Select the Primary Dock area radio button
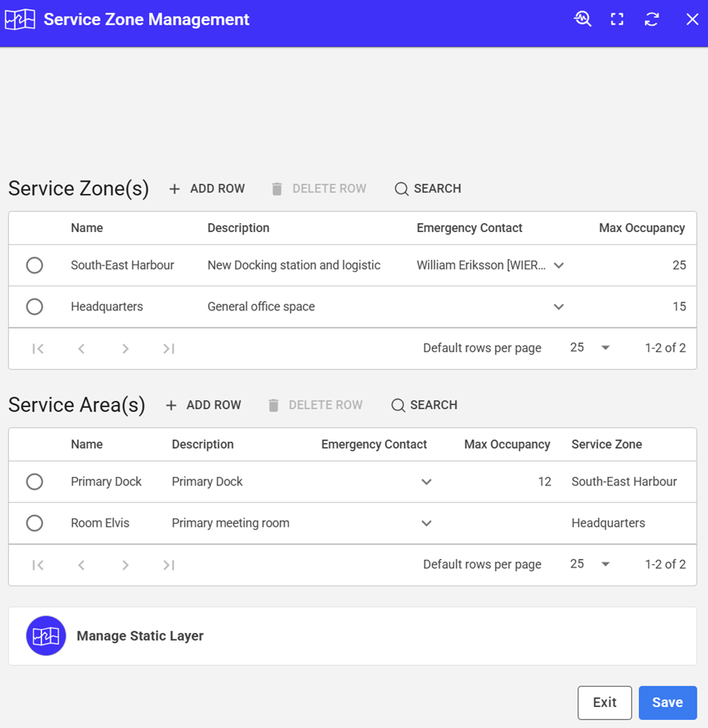This screenshot has height=728, width=708. [x=35, y=482]
